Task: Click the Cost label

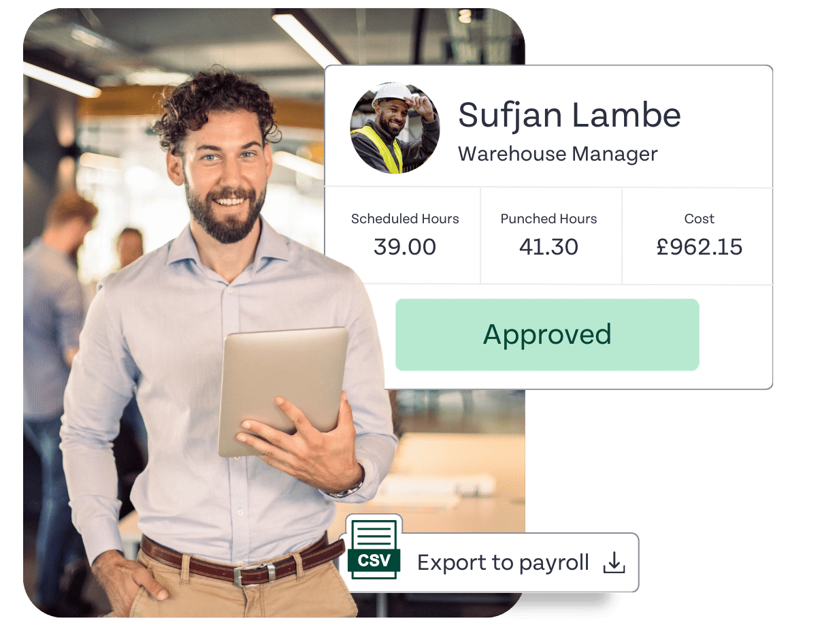Action: point(700,219)
